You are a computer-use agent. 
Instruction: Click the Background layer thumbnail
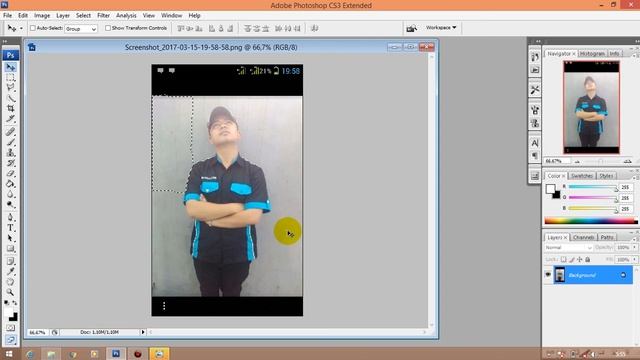click(x=560, y=275)
